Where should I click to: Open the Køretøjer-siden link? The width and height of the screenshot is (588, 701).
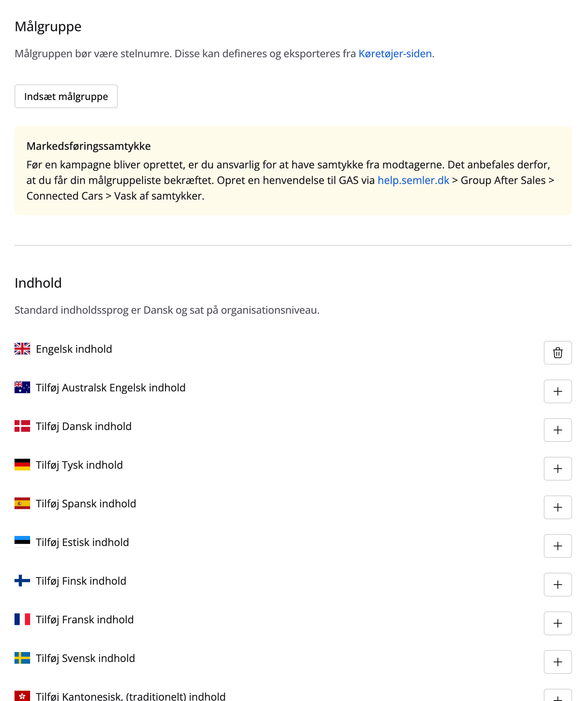tap(395, 54)
